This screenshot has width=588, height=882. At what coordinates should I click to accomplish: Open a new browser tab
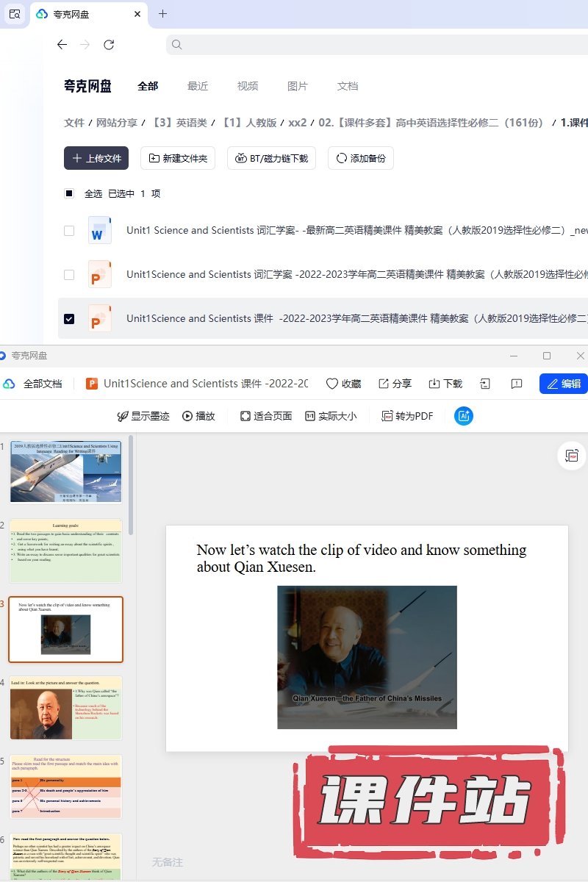[163, 14]
